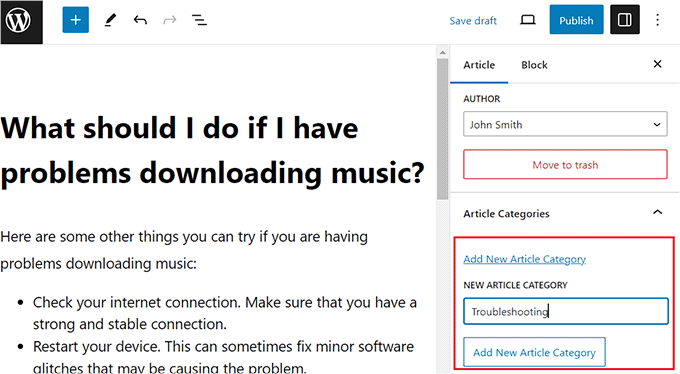Focus the New Article Category text field

coord(566,311)
